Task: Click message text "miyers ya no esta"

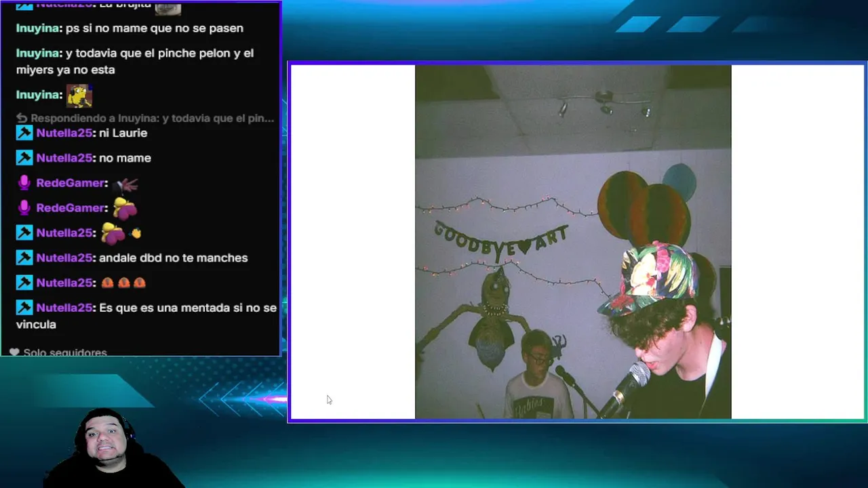Action: click(66, 70)
